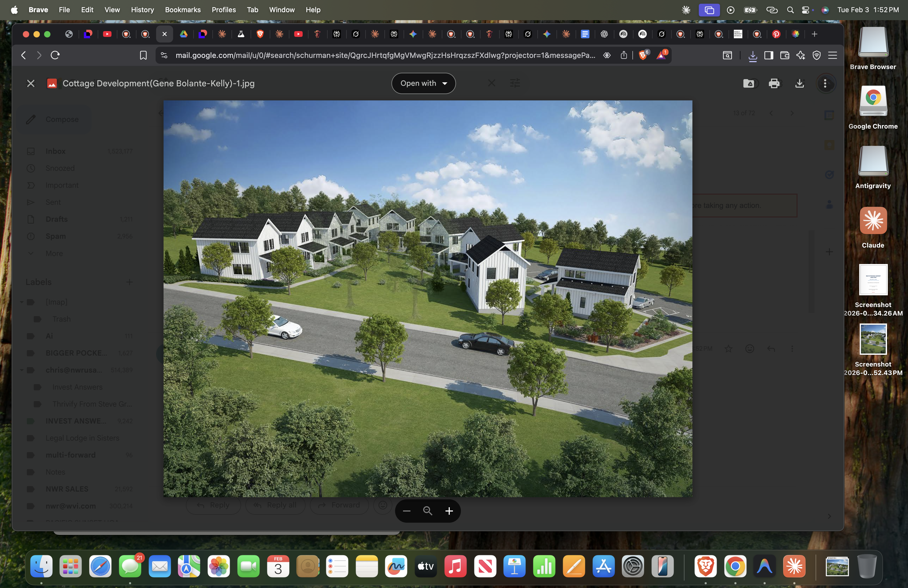Open the three-dot more actions menu
The width and height of the screenshot is (908, 588).
coord(825,84)
